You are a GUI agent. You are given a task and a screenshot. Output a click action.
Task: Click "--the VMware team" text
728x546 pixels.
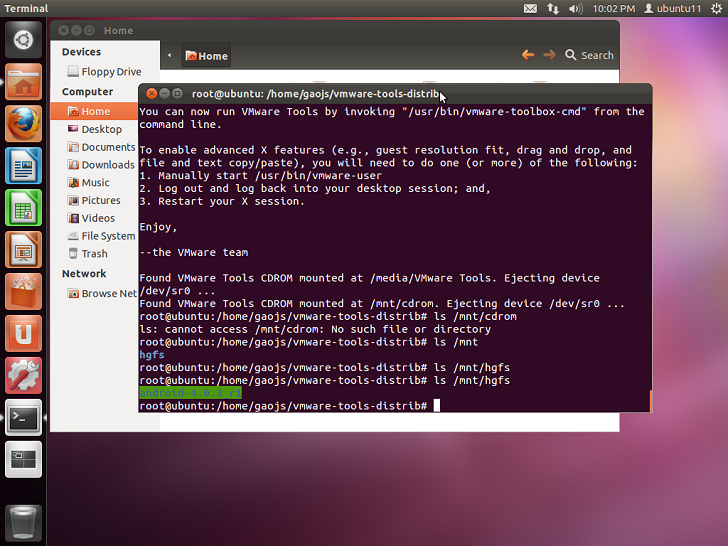pyautogui.click(x=194, y=253)
